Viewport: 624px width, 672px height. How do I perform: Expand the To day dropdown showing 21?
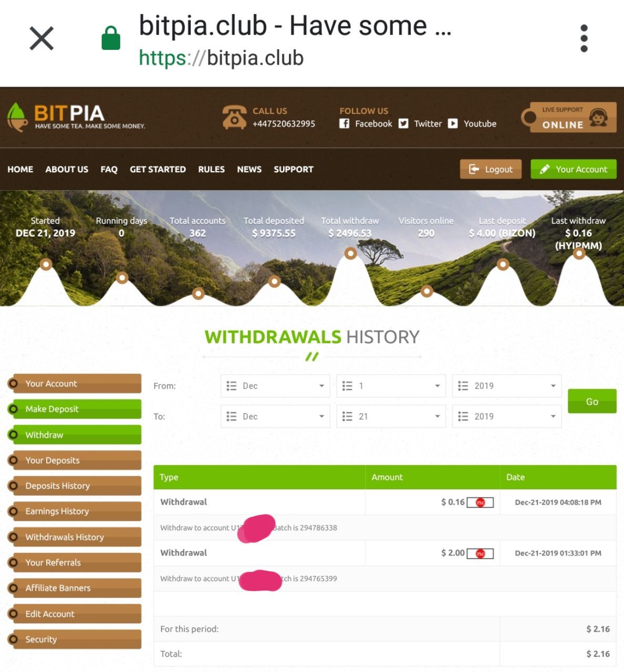tap(391, 416)
